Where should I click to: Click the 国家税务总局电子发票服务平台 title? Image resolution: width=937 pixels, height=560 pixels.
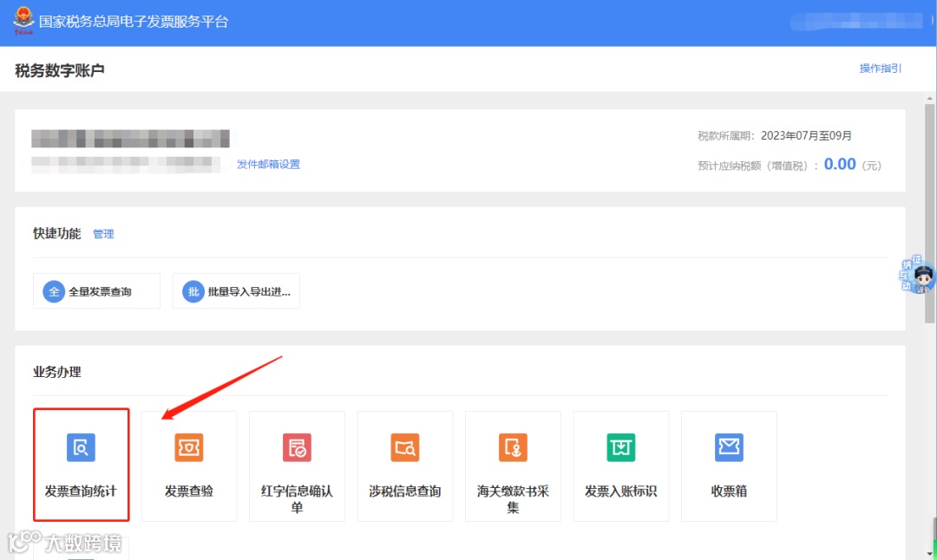click(134, 22)
